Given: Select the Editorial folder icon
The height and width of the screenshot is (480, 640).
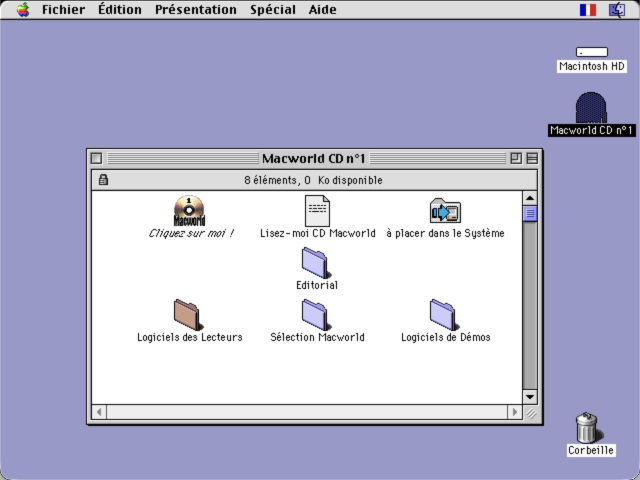Looking at the screenshot, I should 316,263.
